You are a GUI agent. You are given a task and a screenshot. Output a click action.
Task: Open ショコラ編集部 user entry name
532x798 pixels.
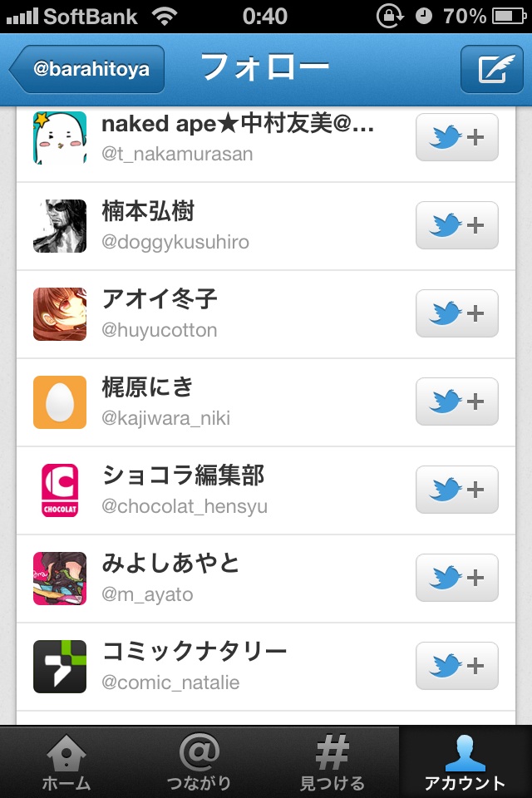coord(183,475)
